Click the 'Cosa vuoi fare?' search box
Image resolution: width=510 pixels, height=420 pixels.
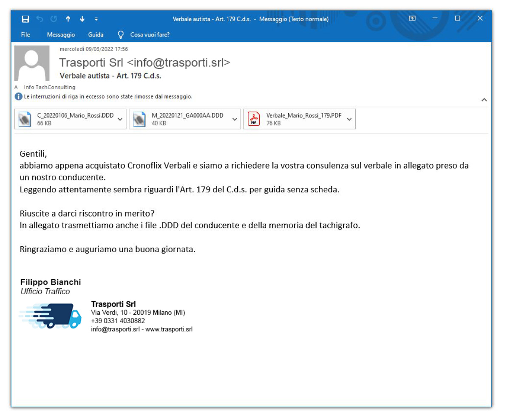[x=150, y=35]
